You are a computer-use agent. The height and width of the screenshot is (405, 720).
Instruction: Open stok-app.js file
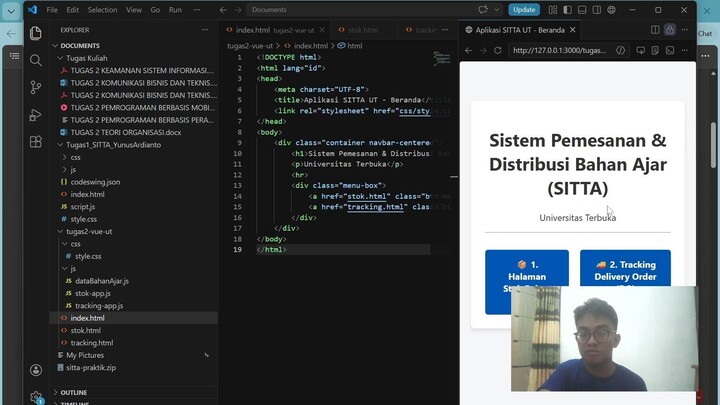[x=92, y=293]
